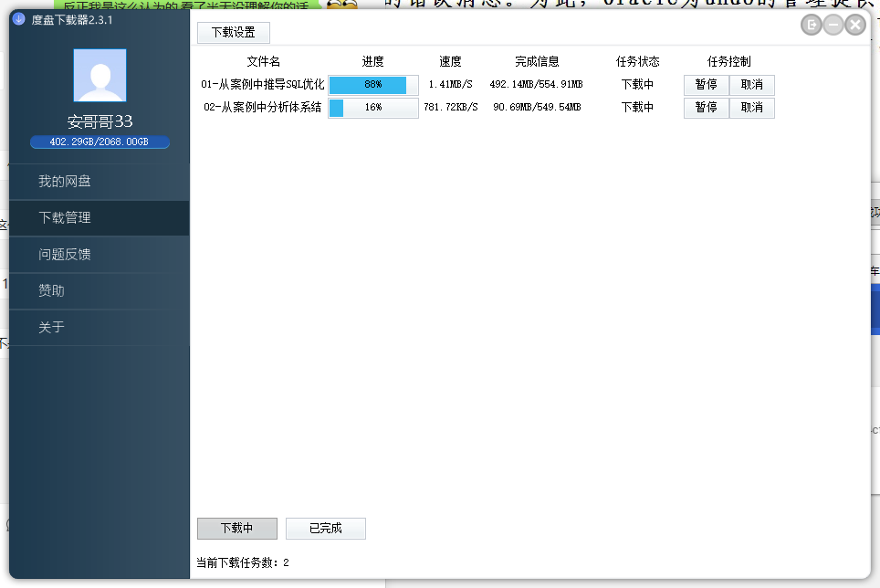
Task: Click storage usage bar 402.29GB/2068.00GB
Action: point(100,142)
